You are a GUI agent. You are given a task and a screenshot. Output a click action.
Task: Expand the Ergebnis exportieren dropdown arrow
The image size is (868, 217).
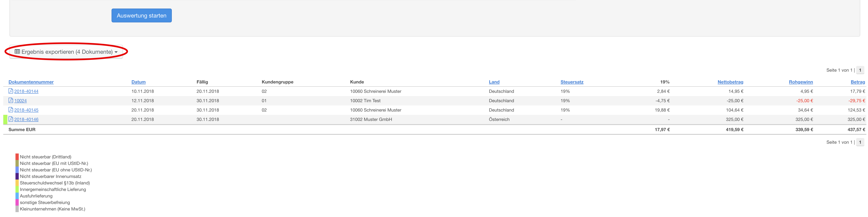(x=116, y=52)
